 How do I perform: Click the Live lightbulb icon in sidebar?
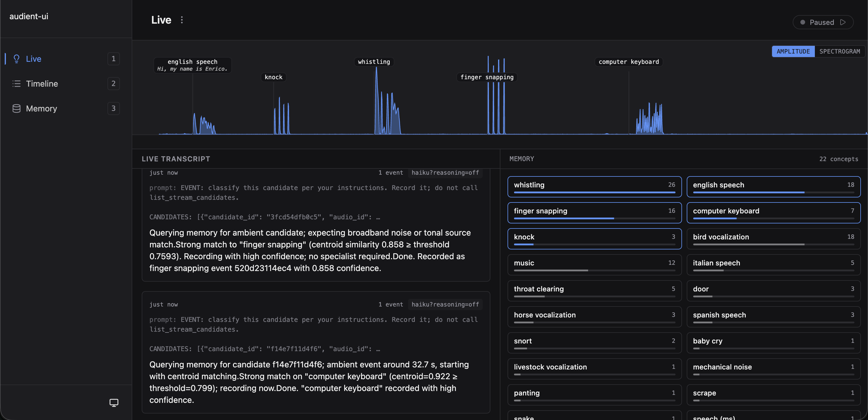(16, 59)
